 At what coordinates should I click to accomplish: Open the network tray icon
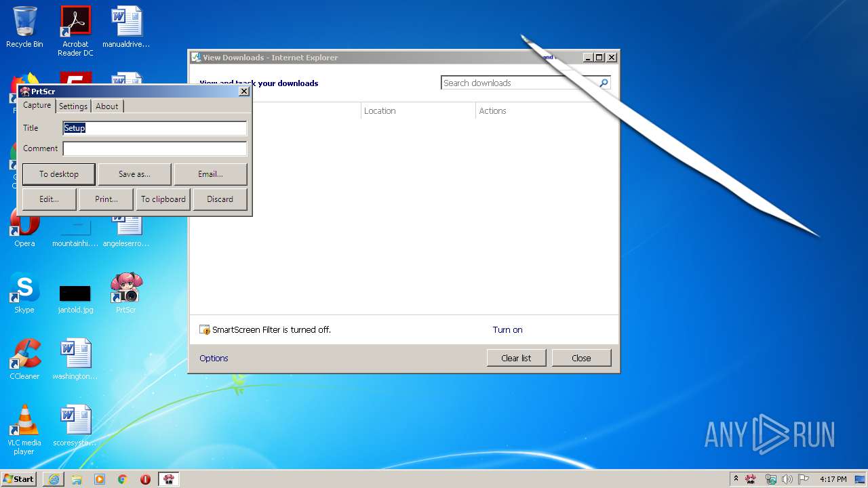(x=770, y=479)
